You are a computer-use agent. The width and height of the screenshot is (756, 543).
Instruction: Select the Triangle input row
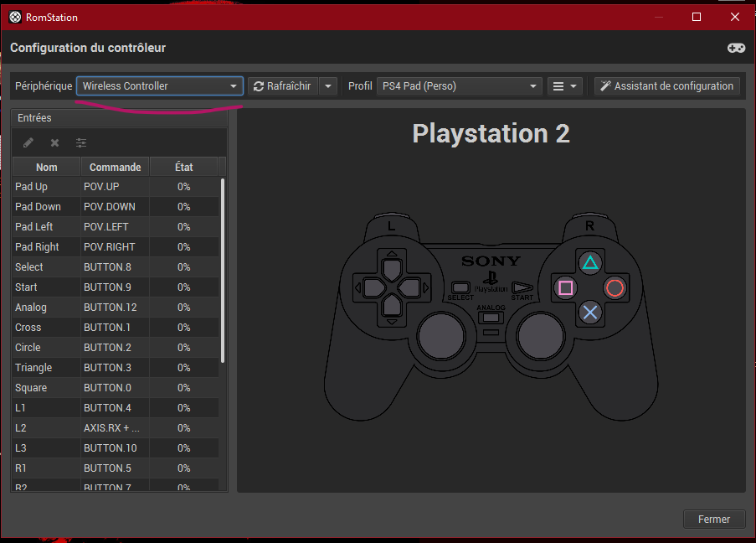116,368
